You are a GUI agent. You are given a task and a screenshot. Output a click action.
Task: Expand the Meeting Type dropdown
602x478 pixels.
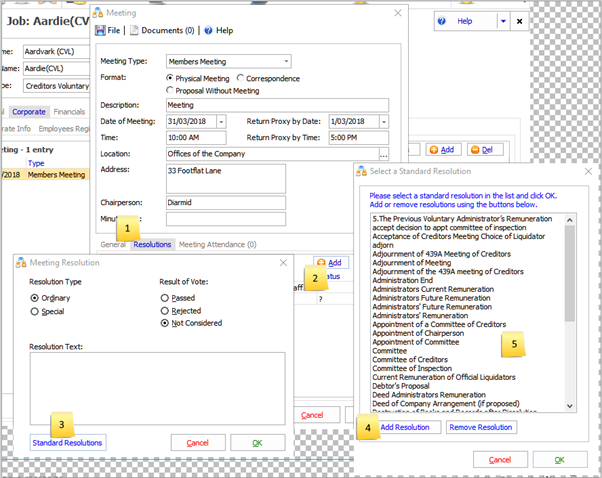pyautogui.click(x=285, y=62)
